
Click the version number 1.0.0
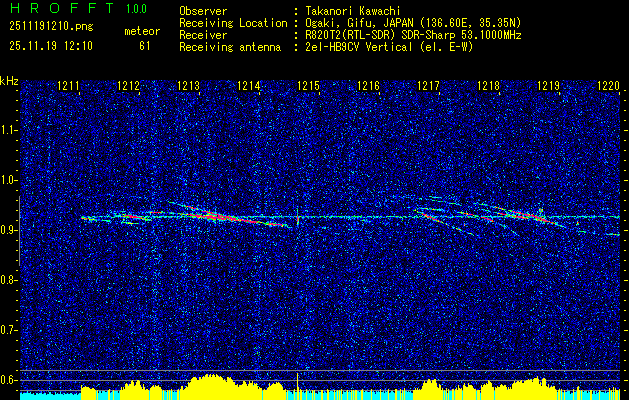click(x=136, y=9)
